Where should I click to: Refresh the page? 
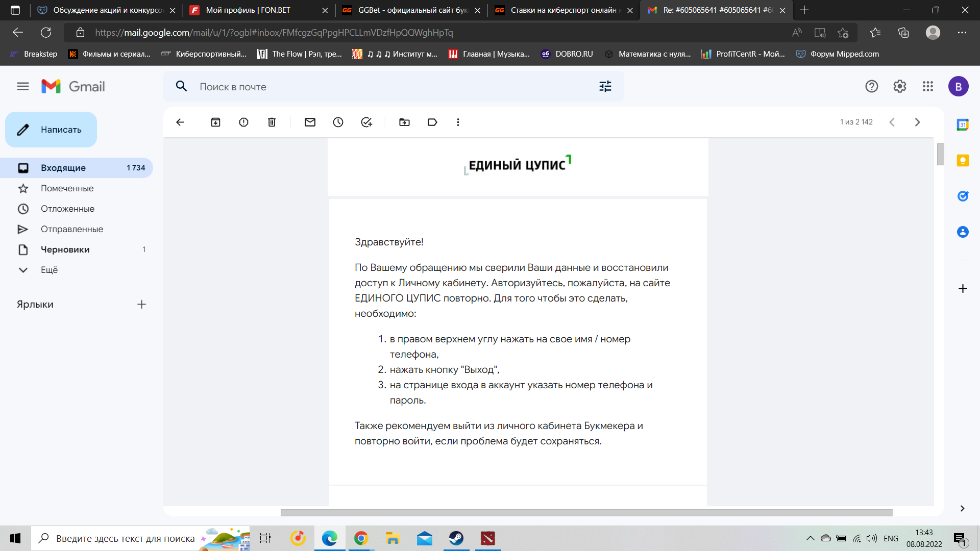coord(46,33)
